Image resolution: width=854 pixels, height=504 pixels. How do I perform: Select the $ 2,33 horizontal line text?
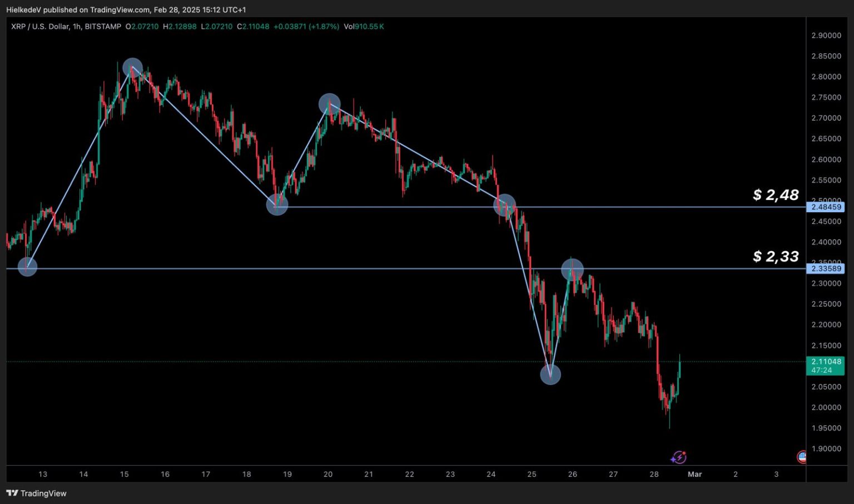(x=775, y=256)
